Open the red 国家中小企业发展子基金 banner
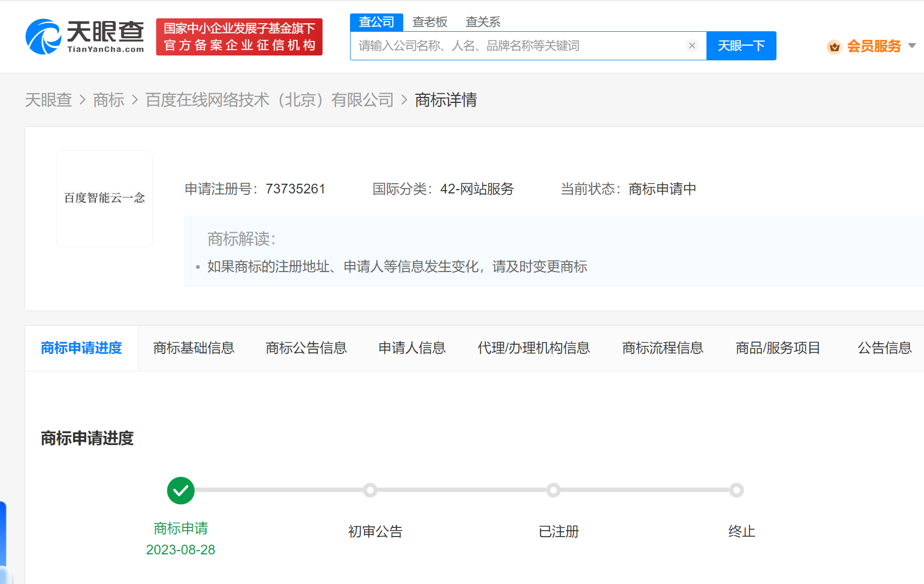The image size is (924, 584). (239, 37)
